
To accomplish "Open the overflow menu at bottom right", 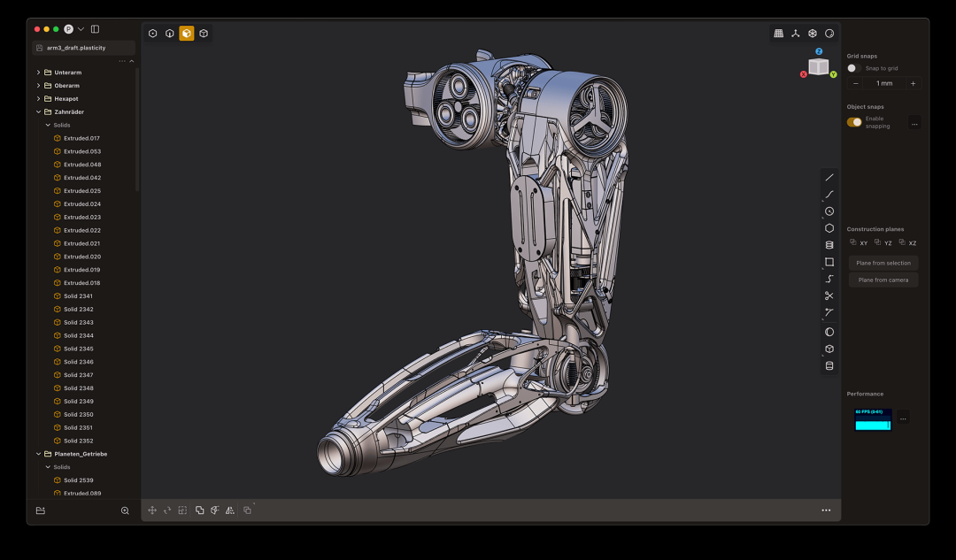I will tap(825, 510).
